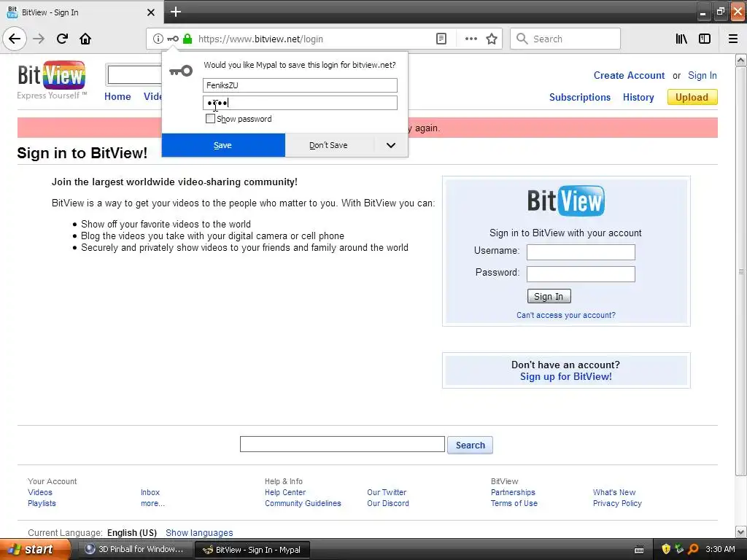Screen dimensions: 747x560
Task: Click the forward navigation arrow
Action: pos(39,39)
